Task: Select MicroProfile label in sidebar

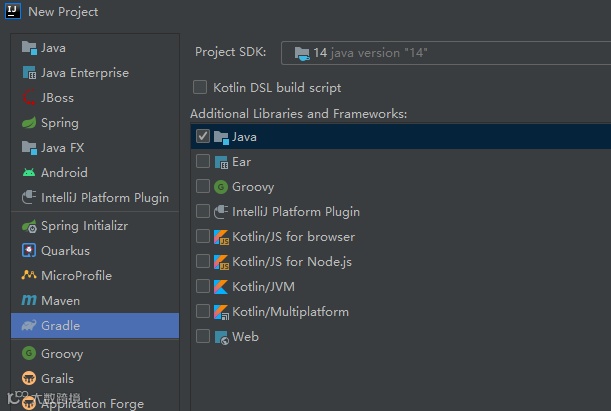Action: tap(76, 276)
